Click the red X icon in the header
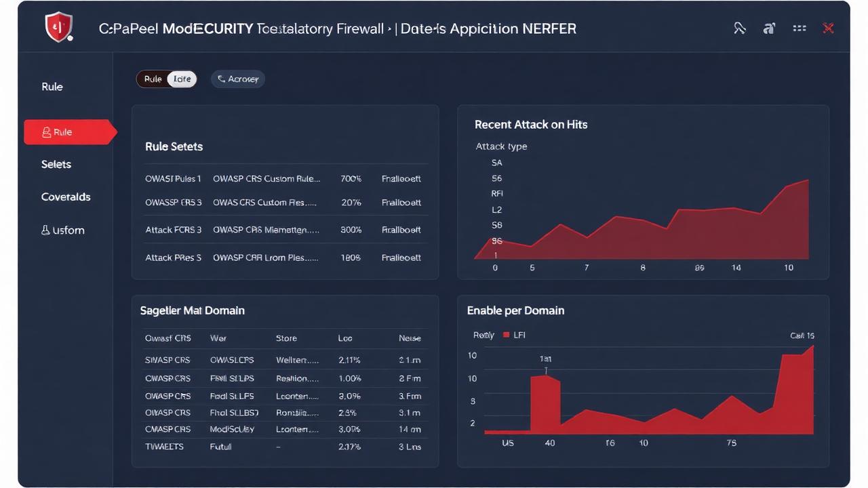This screenshot has height=488, width=868. click(x=828, y=28)
